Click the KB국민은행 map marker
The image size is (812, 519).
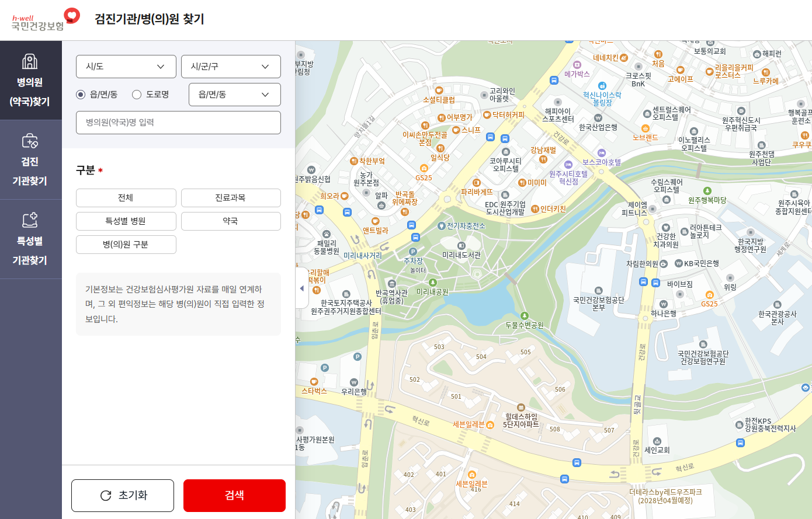(679, 264)
